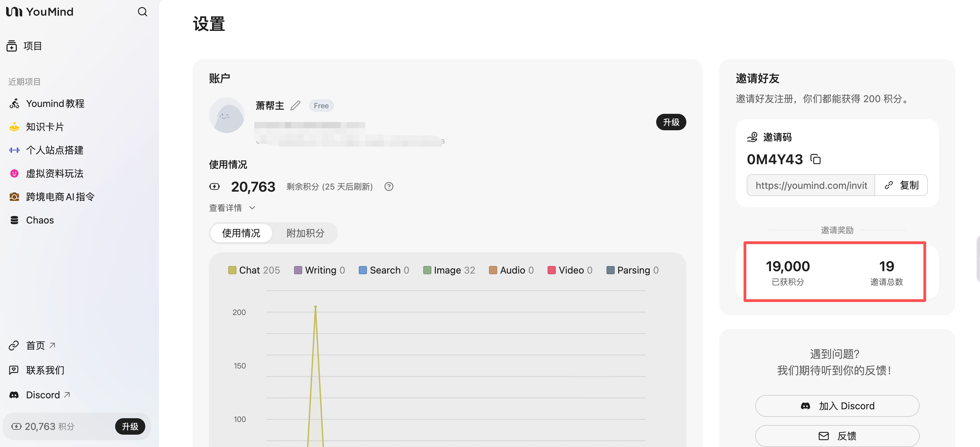The width and height of the screenshot is (980, 447).
Task: Toggle the Parsing legend item
Action: pos(632,270)
